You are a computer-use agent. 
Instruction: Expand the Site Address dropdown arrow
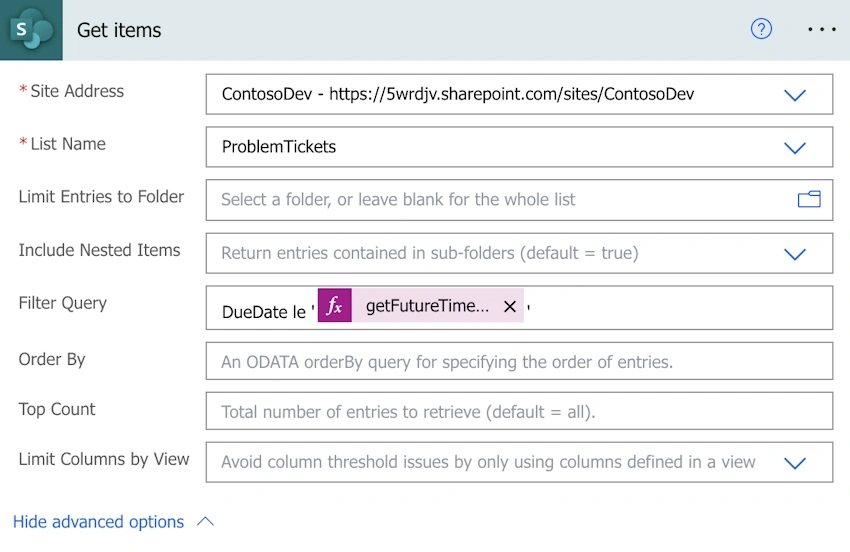[795, 95]
